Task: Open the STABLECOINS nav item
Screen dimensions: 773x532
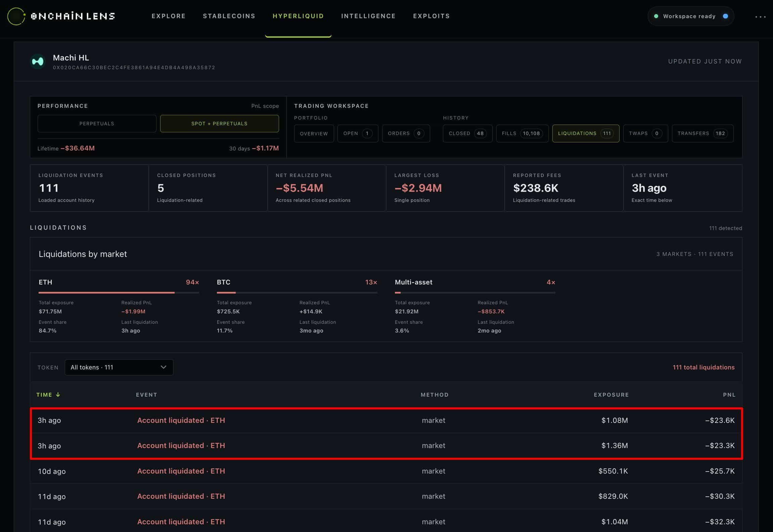Action: point(229,16)
